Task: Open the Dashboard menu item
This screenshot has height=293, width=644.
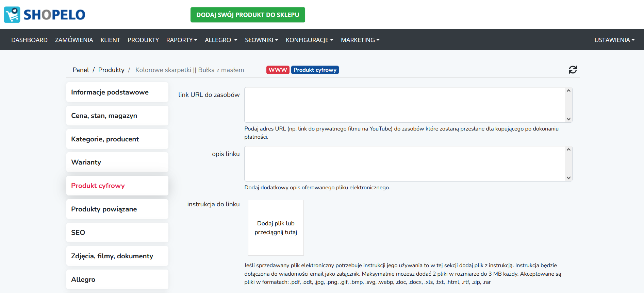Action: coord(29,40)
